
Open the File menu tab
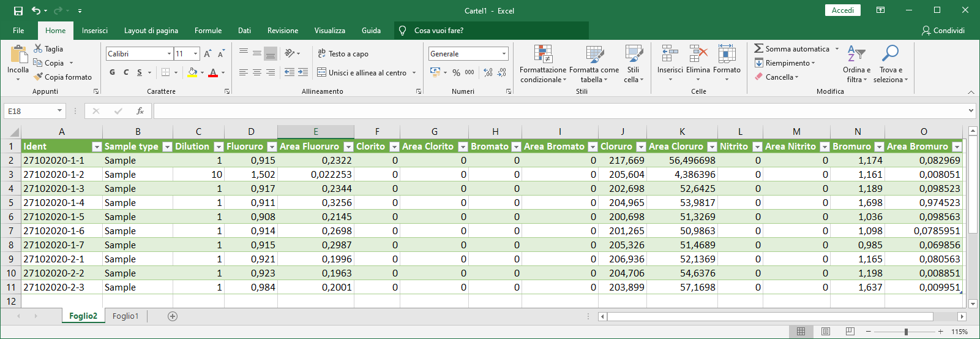click(18, 30)
